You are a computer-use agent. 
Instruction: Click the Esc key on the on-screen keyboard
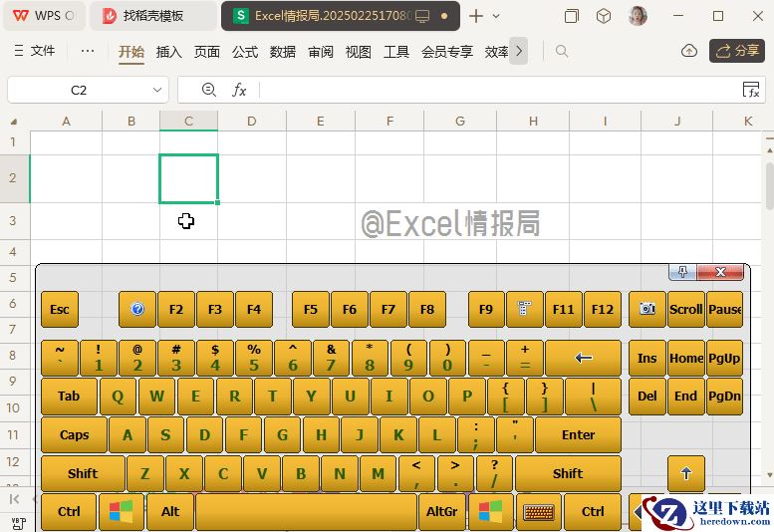[x=59, y=310]
